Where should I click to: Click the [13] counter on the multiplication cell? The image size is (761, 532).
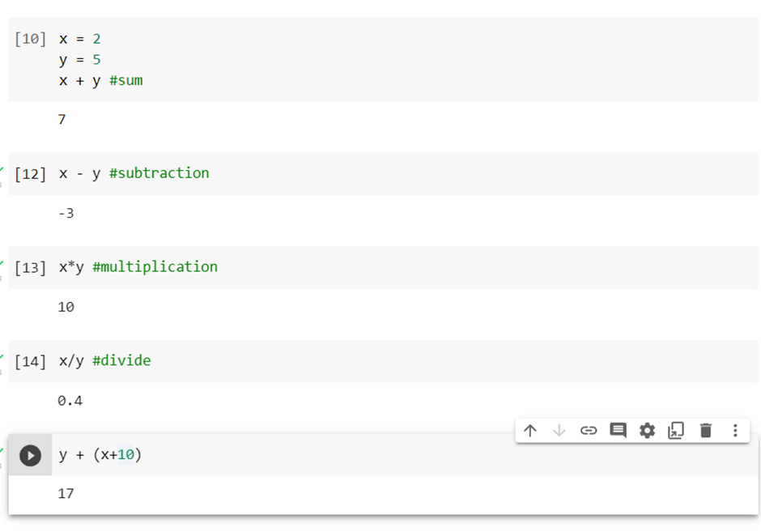pos(30,266)
